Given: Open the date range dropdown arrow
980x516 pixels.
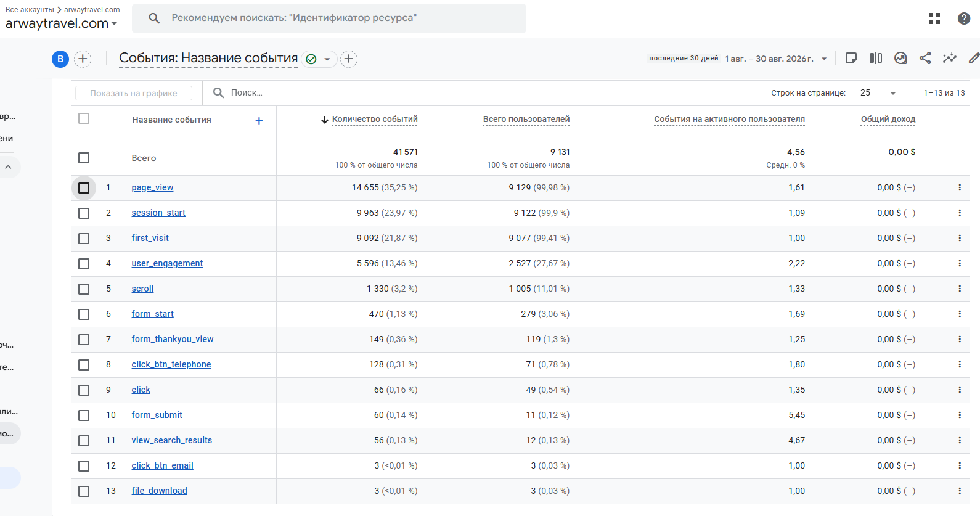Looking at the screenshot, I should pyautogui.click(x=824, y=59).
